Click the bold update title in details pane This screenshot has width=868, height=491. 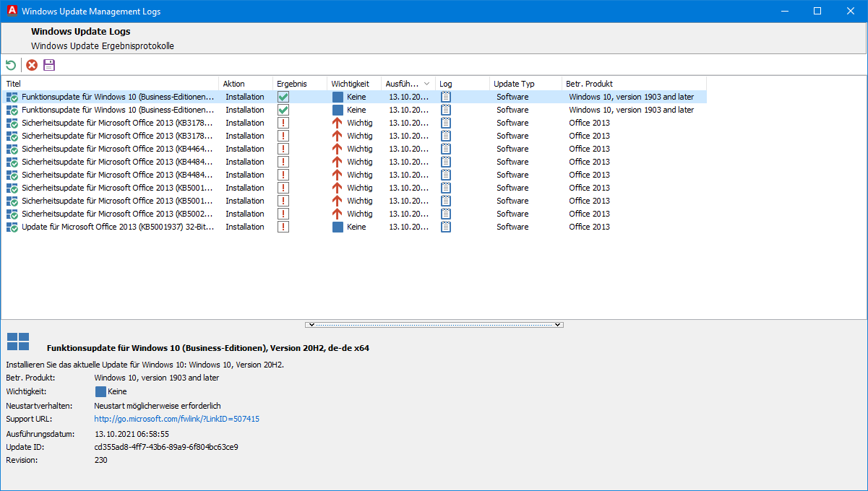pyautogui.click(x=208, y=348)
